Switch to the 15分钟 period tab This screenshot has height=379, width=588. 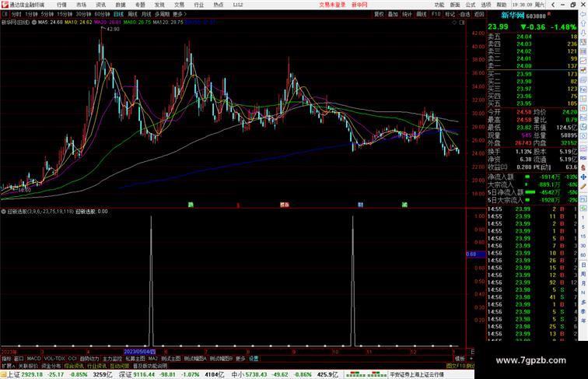pyautogui.click(x=65, y=14)
